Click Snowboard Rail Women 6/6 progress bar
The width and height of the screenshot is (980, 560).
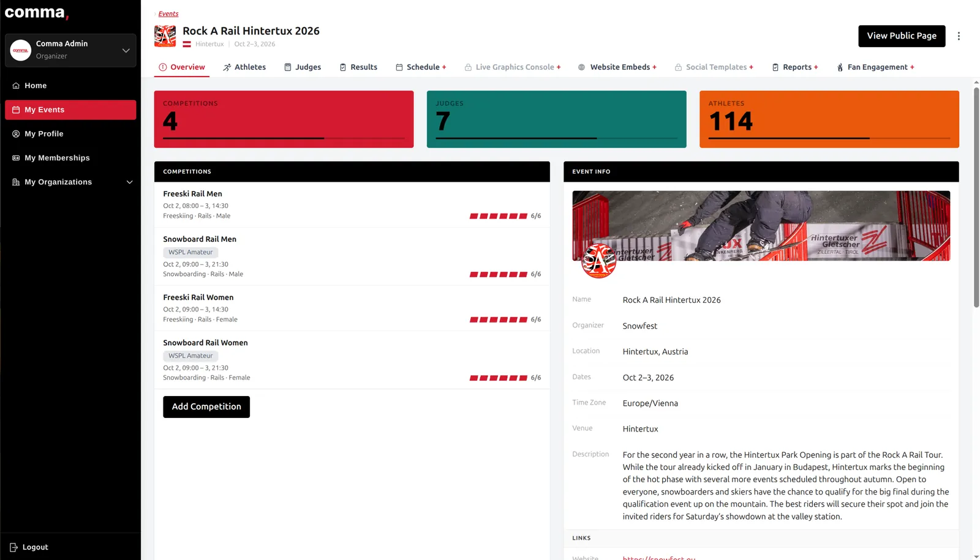pos(499,378)
